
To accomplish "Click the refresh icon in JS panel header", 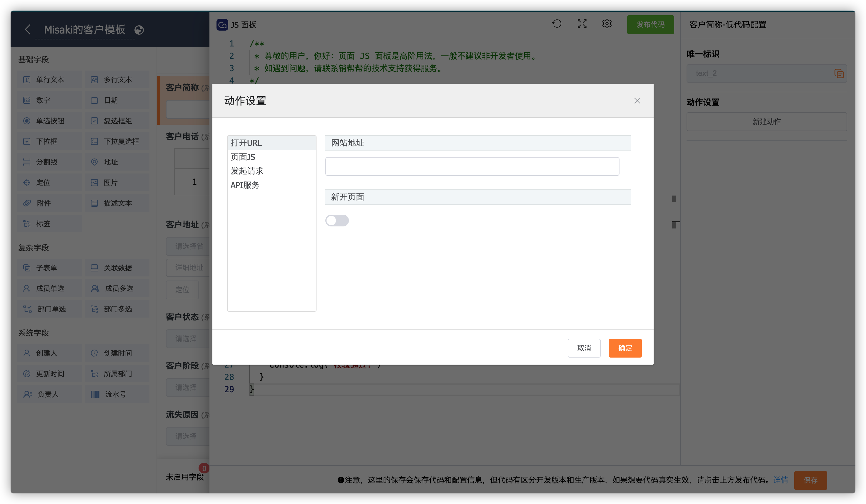I will pos(556,24).
